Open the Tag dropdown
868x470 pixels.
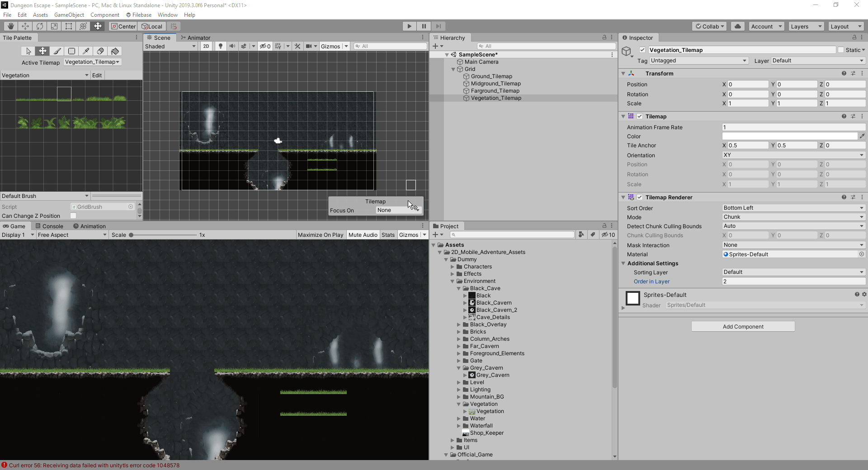[699, 61]
